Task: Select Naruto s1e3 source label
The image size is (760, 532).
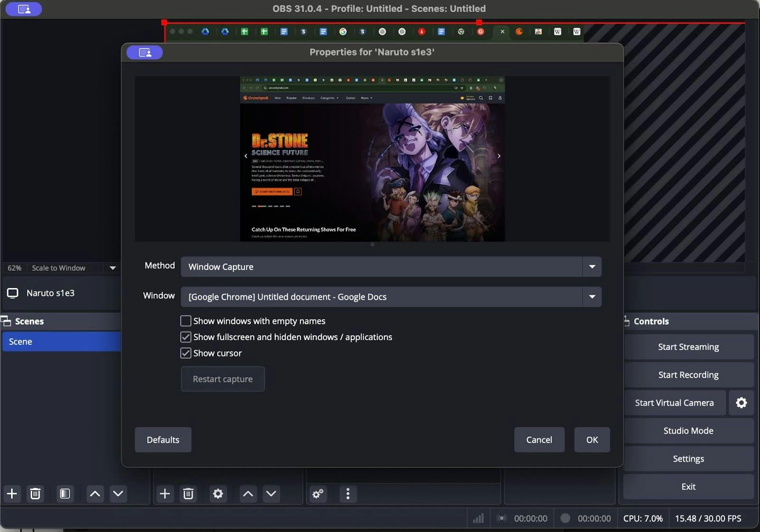Action: [x=50, y=293]
